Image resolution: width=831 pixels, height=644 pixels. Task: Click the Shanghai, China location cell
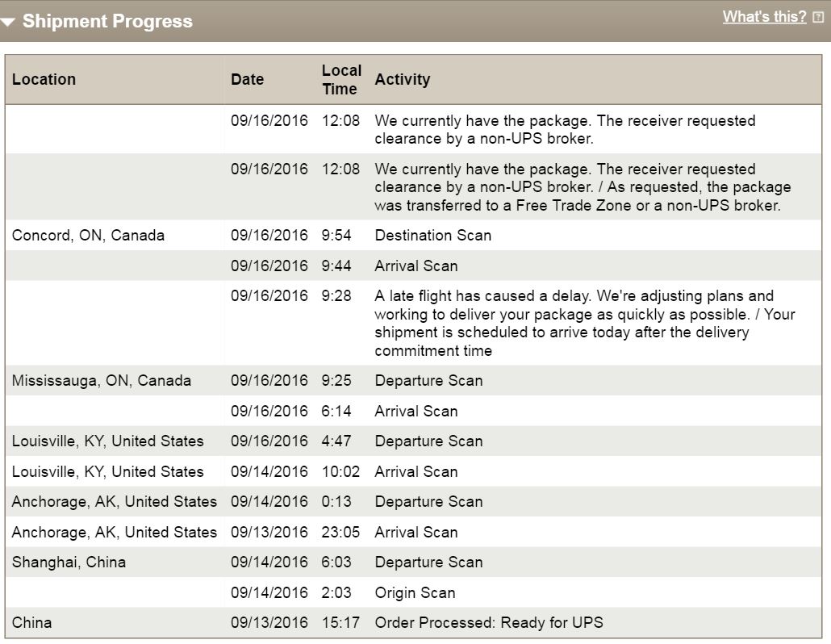[69, 562]
